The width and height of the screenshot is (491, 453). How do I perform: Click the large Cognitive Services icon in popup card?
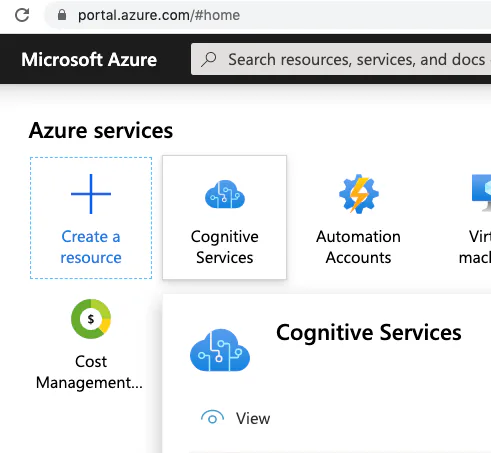pos(220,350)
